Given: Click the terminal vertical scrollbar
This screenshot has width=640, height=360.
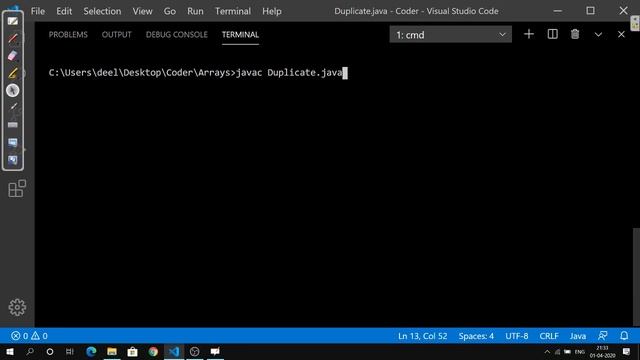Looking at the screenshot, I should [x=636, y=277].
